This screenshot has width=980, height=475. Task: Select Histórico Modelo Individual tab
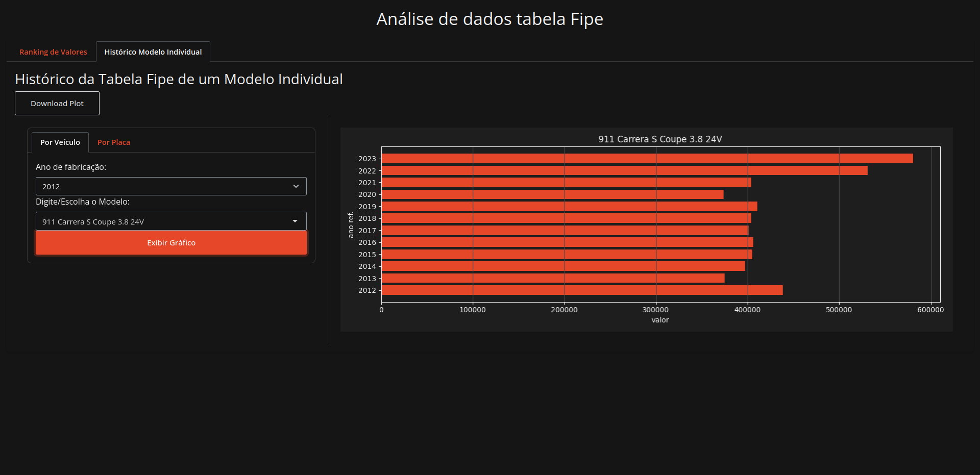pos(153,52)
